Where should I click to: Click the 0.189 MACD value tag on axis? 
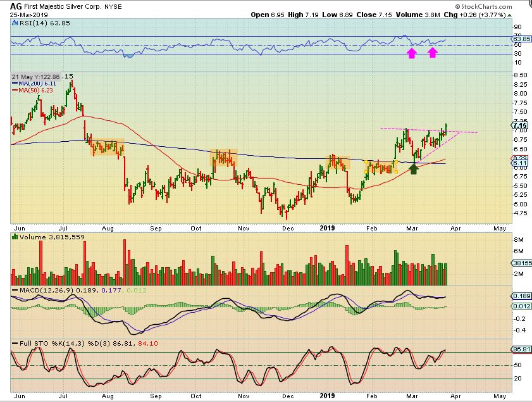pyautogui.click(x=521, y=296)
